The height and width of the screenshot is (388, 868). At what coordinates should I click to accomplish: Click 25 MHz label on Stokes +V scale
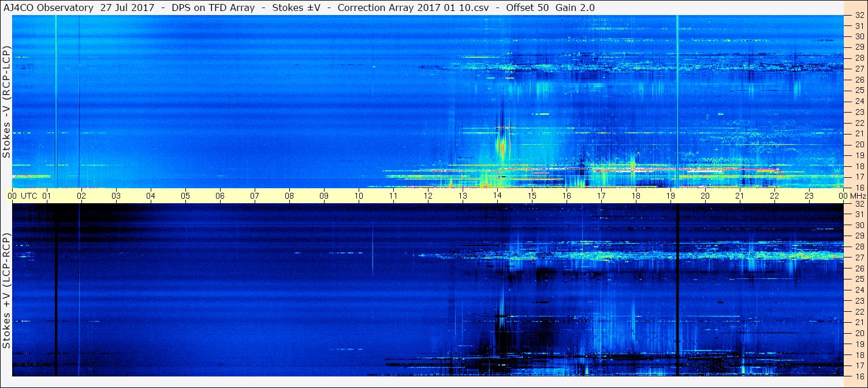click(x=859, y=279)
